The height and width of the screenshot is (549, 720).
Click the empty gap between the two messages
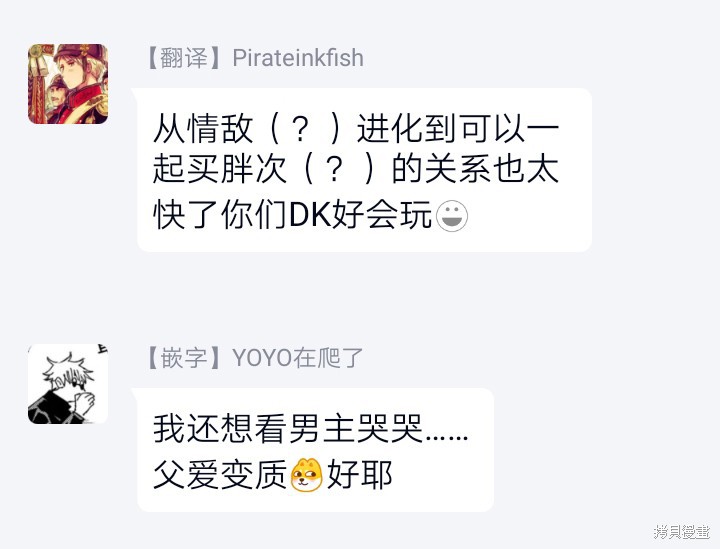point(360,297)
